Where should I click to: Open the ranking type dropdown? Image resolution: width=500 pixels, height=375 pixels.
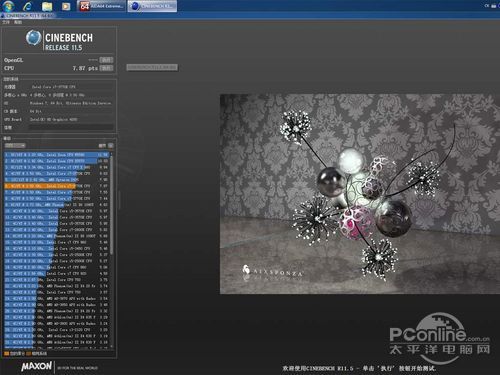pyautogui.click(x=15, y=146)
